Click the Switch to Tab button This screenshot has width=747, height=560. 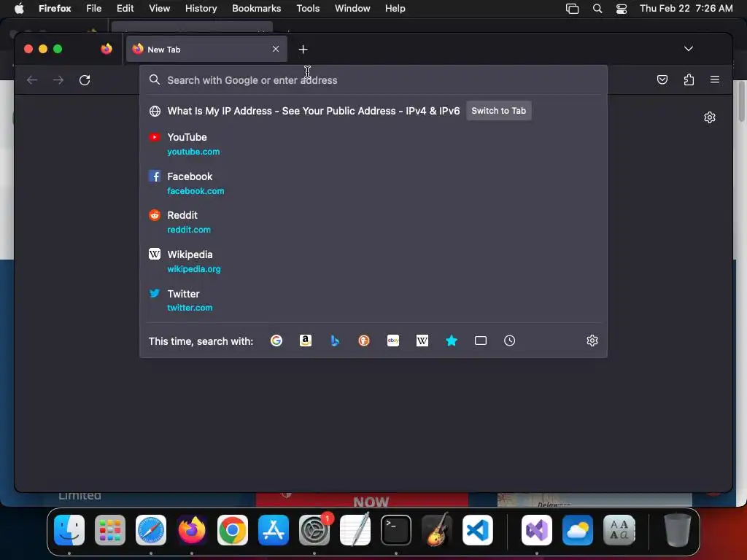(x=499, y=111)
